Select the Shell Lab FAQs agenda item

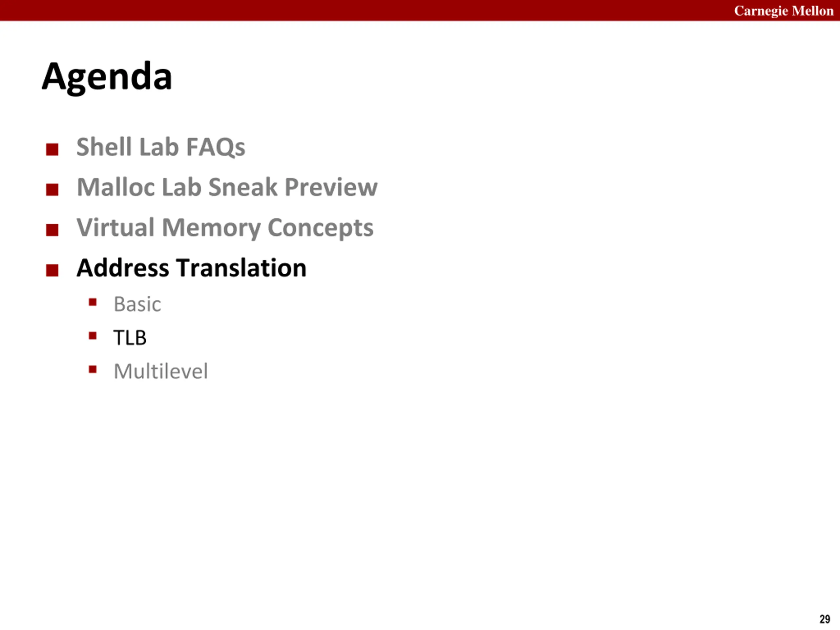click(161, 147)
